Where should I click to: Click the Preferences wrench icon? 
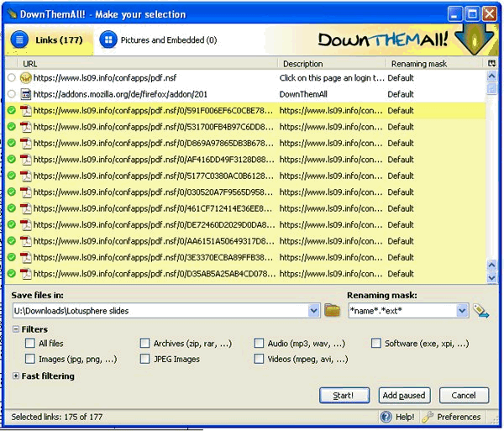428,417
